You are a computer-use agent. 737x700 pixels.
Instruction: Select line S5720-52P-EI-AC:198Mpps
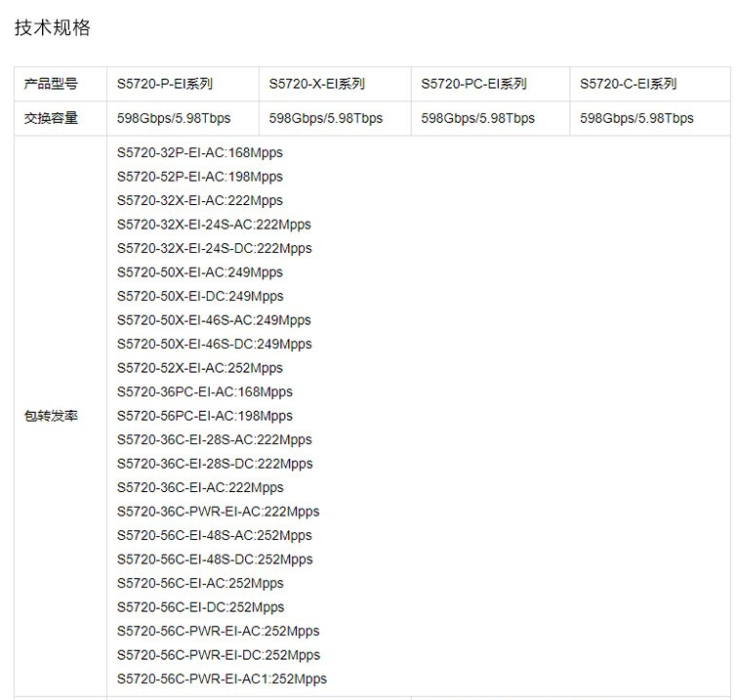[200, 177]
